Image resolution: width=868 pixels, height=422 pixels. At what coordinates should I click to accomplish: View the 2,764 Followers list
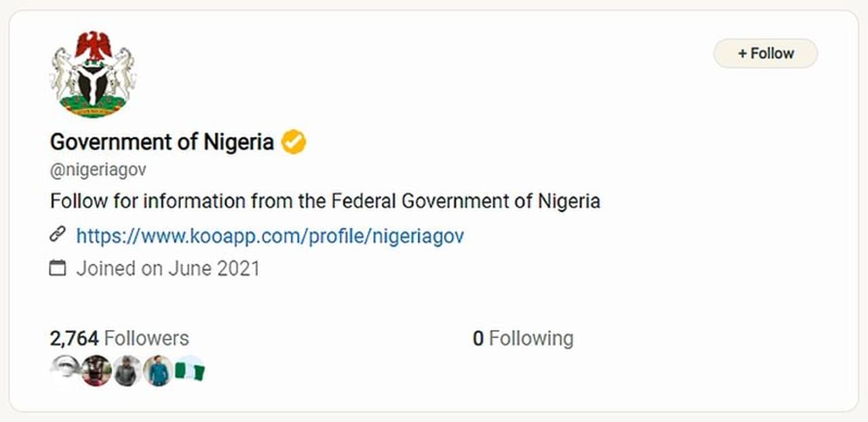point(119,338)
